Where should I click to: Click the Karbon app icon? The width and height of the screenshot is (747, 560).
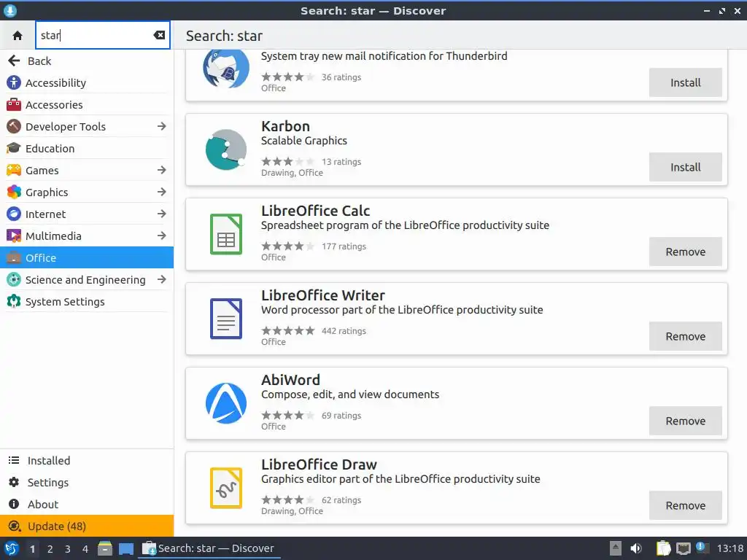tap(226, 149)
